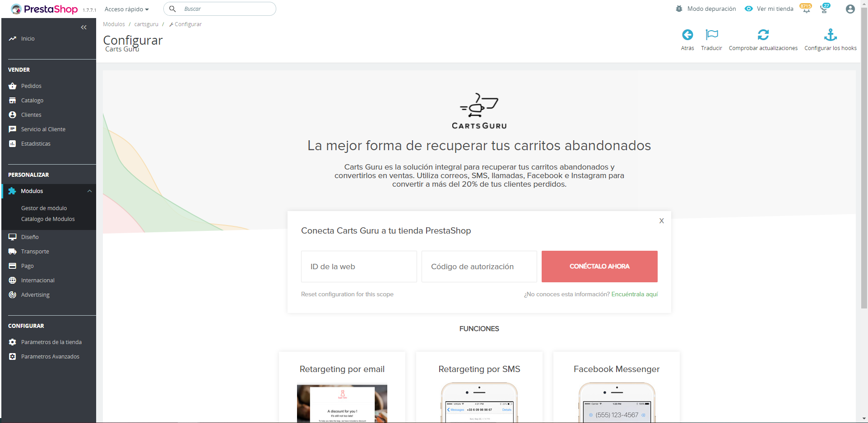Viewport: 868px width, 423px height.
Task: Click Retargeting por SMS phone image
Action: coord(479,403)
